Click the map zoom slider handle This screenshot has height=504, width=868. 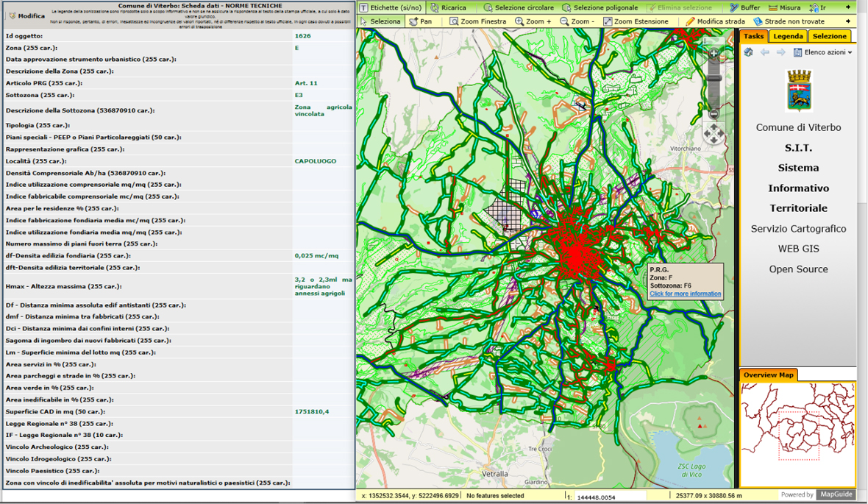pos(714,78)
